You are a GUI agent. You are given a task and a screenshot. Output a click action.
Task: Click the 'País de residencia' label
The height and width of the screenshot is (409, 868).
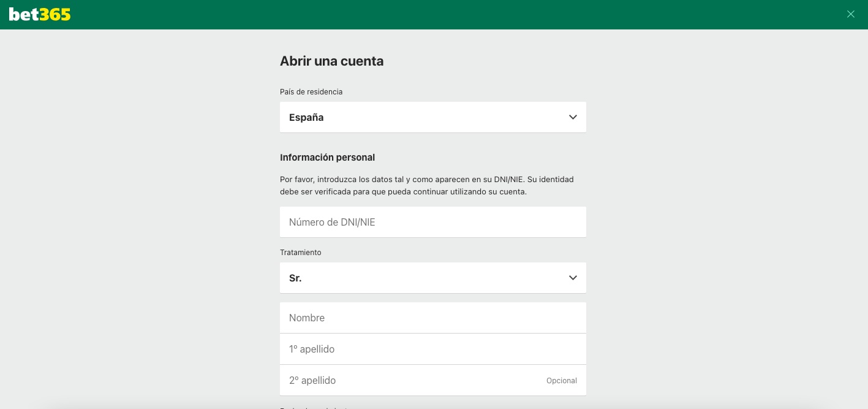(311, 92)
